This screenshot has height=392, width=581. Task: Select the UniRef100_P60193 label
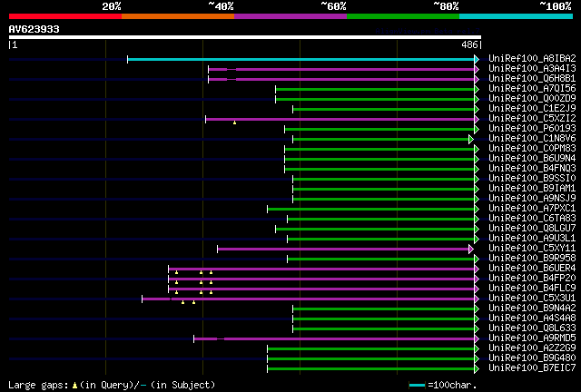pyautogui.click(x=532, y=129)
